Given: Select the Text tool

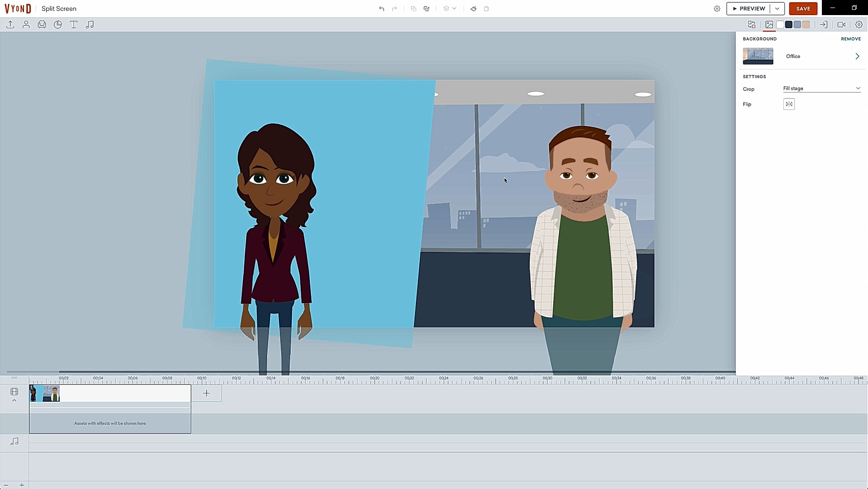Looking at the screenshot, I should coord(74,24).
